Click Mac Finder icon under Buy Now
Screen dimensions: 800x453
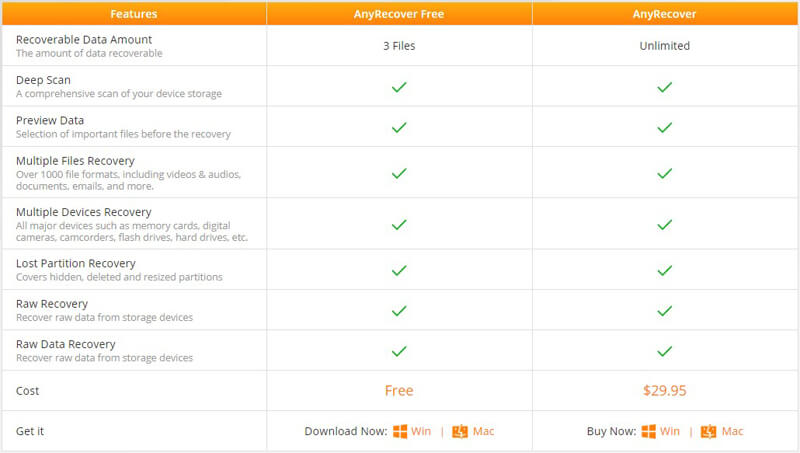[708, 432]
